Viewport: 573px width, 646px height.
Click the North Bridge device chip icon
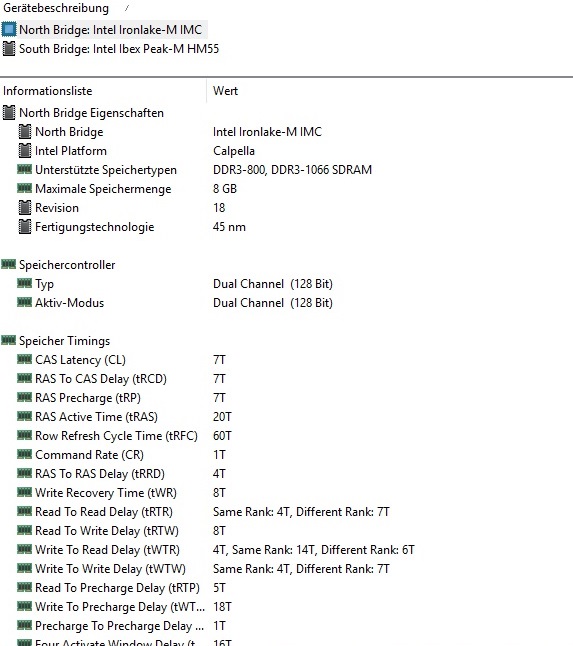pyautogui.click(x=9, y=30)
